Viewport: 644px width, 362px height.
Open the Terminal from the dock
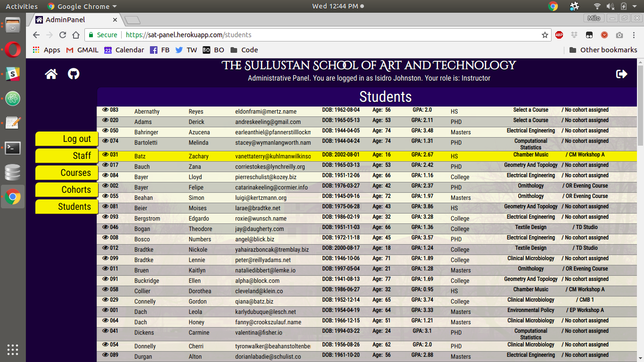tap(13, 148)
